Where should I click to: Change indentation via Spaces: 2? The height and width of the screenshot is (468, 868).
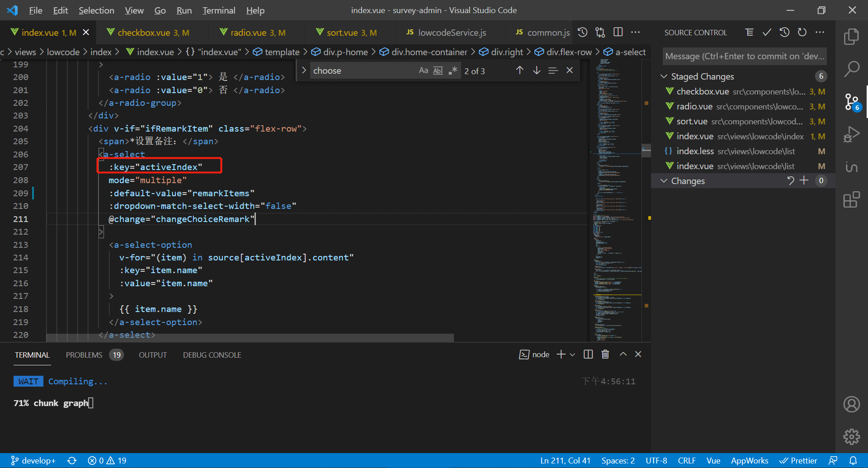pos(618,460)
